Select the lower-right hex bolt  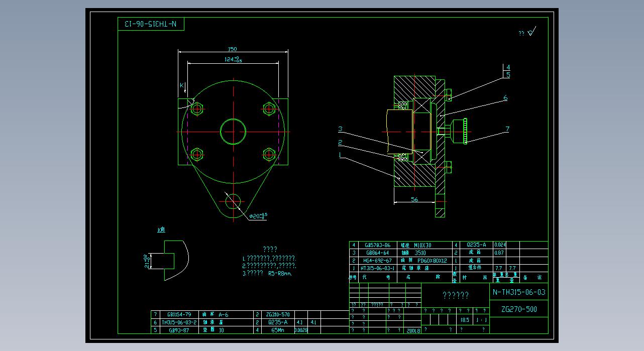269,154
